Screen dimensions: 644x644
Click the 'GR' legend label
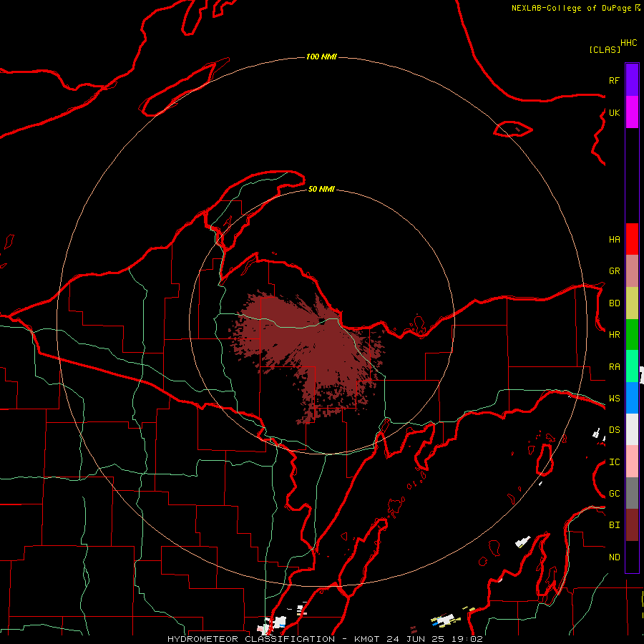[615, 271]
